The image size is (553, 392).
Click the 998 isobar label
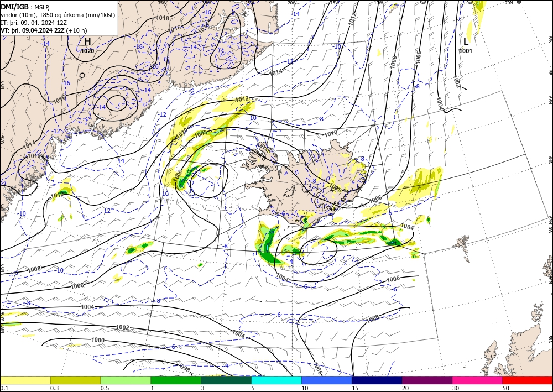point(185,369)
